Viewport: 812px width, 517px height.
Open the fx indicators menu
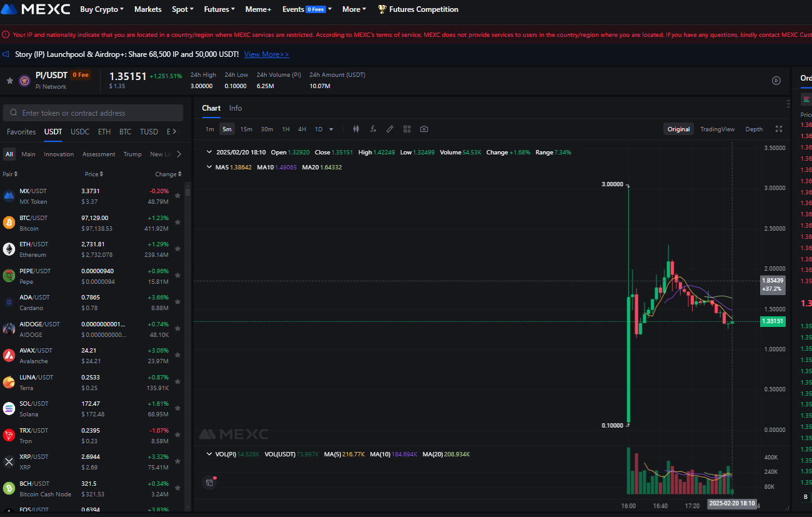(373, 129)
